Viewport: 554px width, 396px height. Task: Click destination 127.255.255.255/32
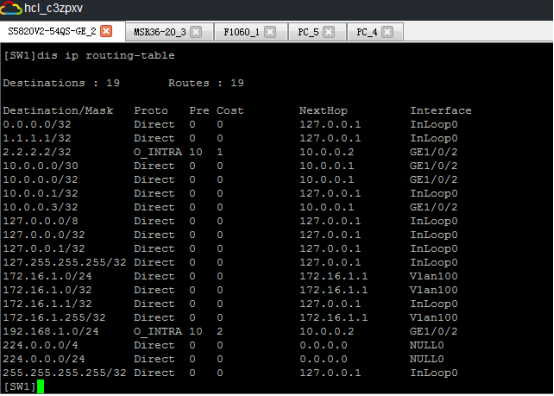[x=65, y=262]
